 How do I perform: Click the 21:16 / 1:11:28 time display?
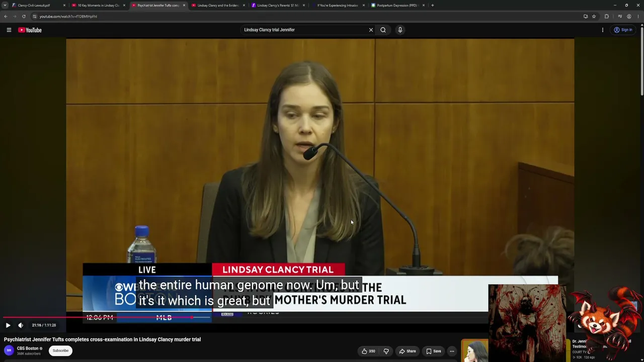[44, 325]
